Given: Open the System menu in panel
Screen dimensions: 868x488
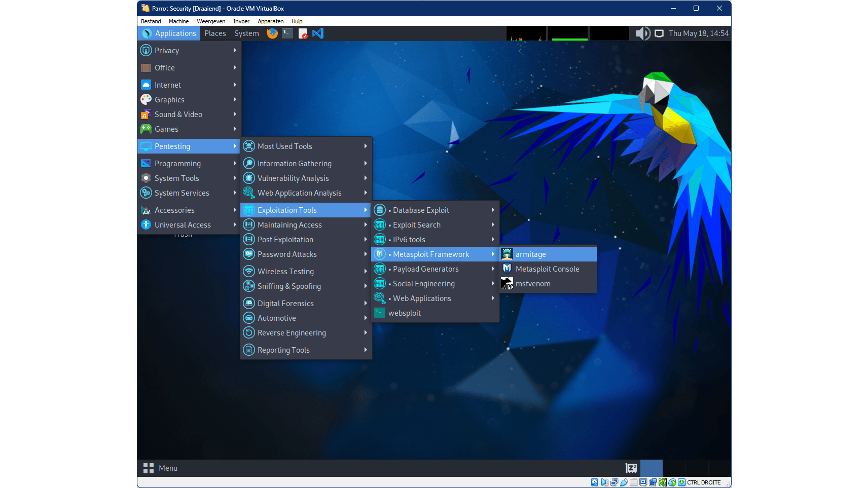Looking at the screenshot, I should (246, 33).
